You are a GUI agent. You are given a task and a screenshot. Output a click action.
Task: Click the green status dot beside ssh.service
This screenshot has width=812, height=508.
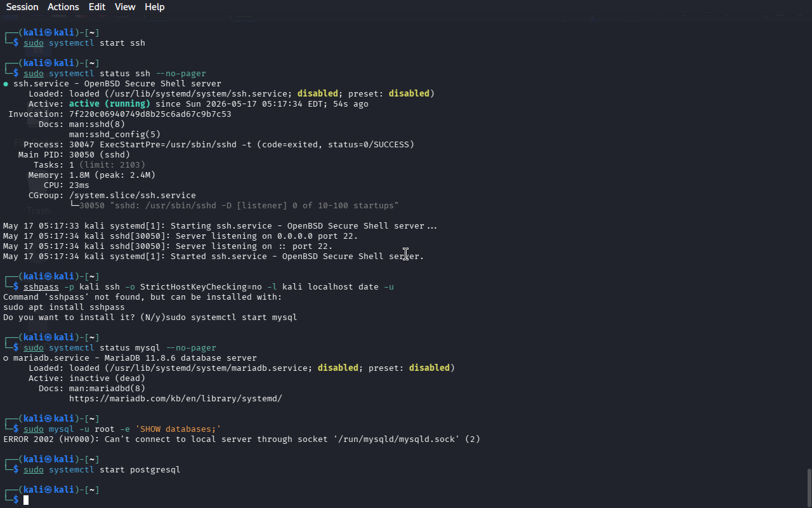(x=6, y=84)
